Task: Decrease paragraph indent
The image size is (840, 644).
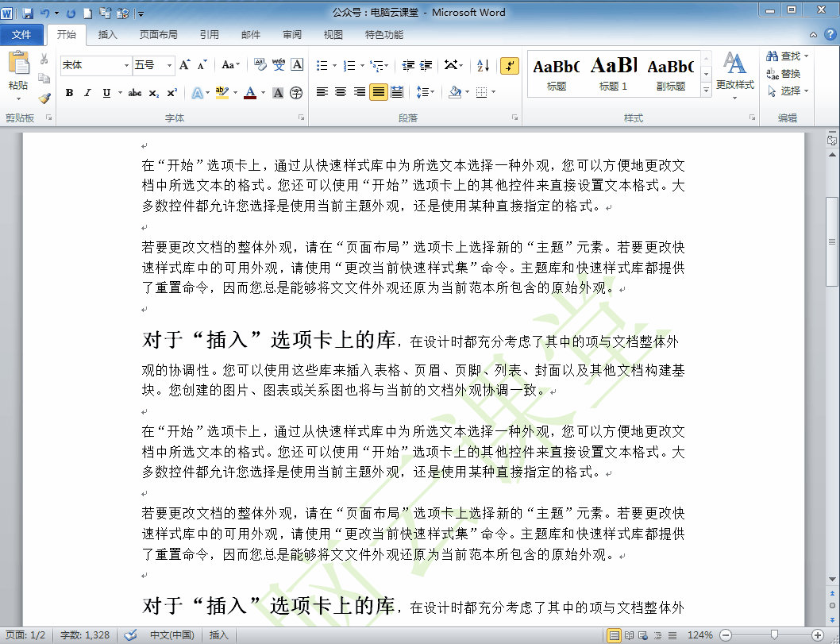Action: pos(408,65)
